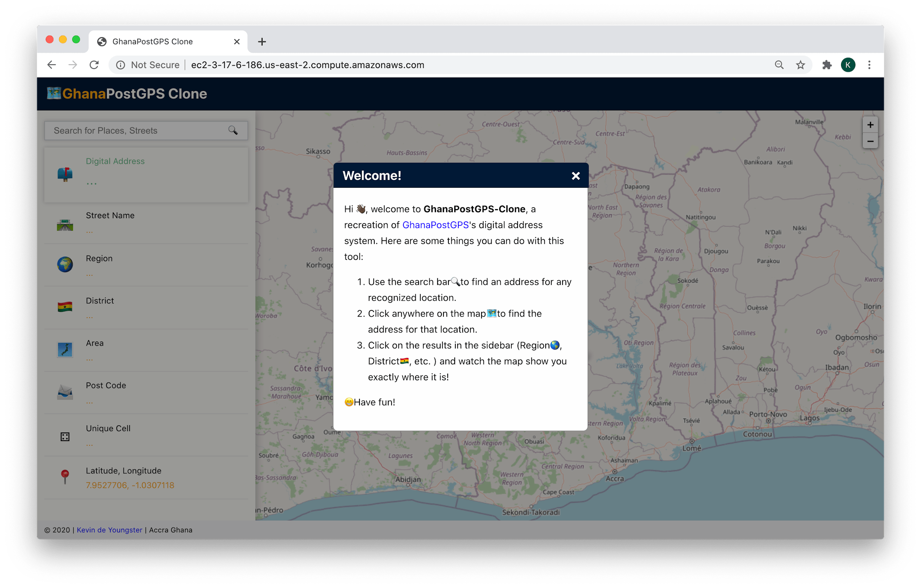Screen dimensions: 921x588
Task: Click the globe icon beside Region
Action: (x=65, y=264)
